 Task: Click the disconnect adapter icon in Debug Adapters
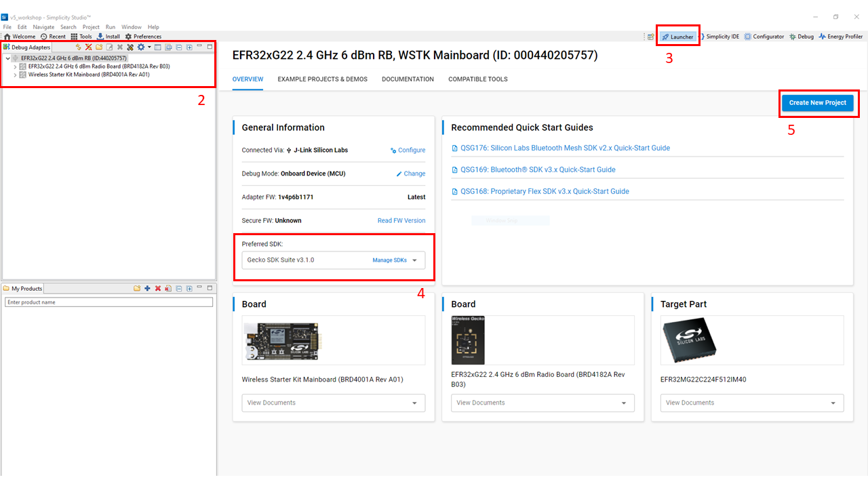coord(88,47)
